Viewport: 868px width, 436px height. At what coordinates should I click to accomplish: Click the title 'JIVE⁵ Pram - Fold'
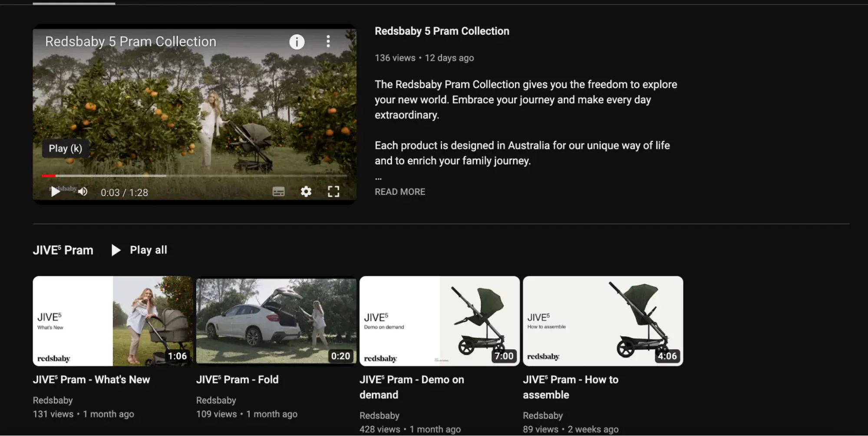coord(238,380)
